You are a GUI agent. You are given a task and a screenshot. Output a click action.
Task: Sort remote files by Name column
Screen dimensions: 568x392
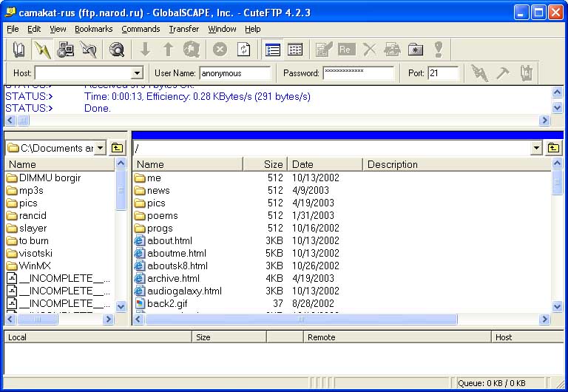point(188,164)
